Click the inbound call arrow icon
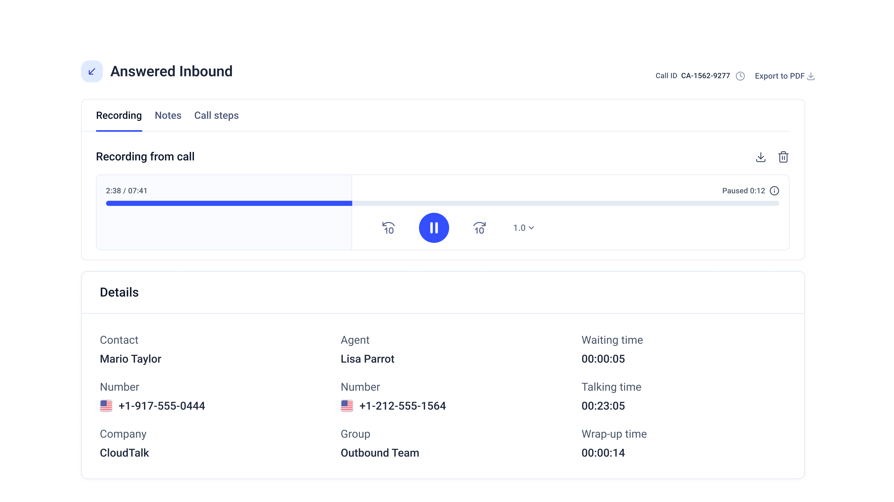 (x=92, y=71)
